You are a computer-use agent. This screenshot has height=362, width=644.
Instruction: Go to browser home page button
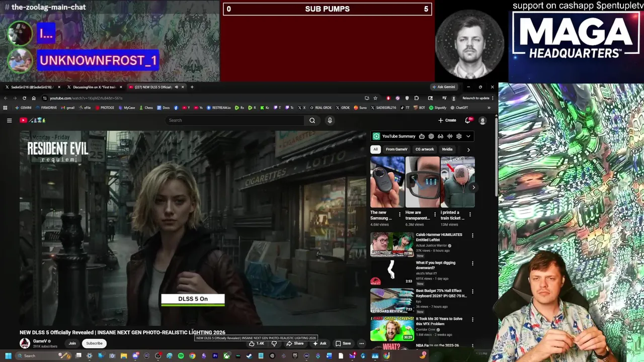[34, 98]
